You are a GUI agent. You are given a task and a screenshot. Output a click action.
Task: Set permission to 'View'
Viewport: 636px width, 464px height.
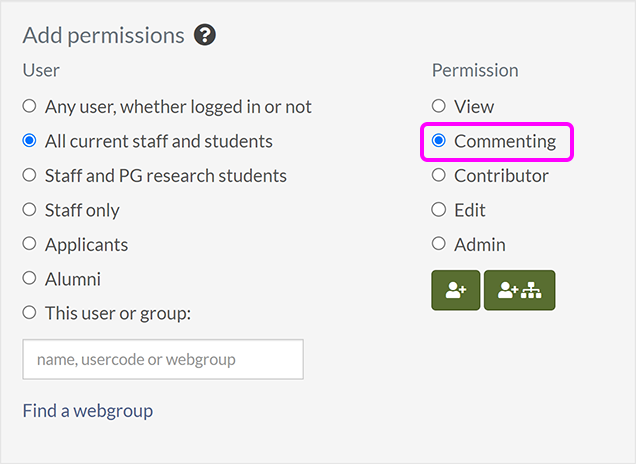[x=439, y=106]
